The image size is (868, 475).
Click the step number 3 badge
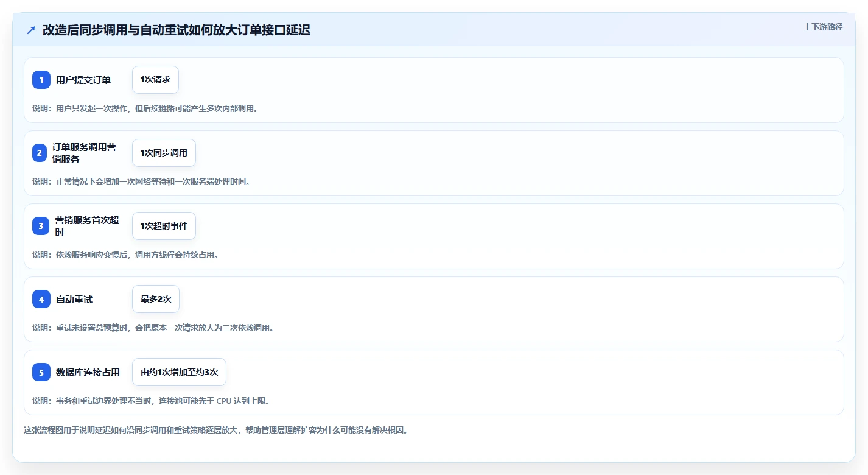pos(41,226)
